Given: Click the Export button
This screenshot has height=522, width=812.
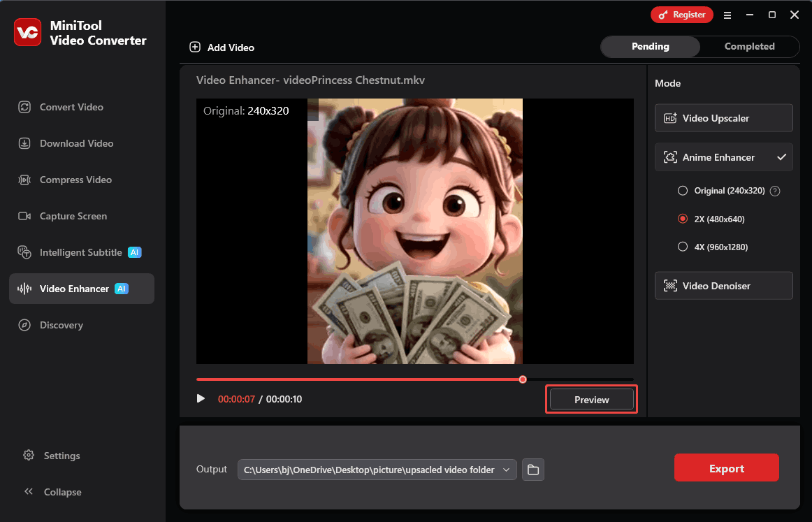Looking at the screenshot, I should 726,467.
